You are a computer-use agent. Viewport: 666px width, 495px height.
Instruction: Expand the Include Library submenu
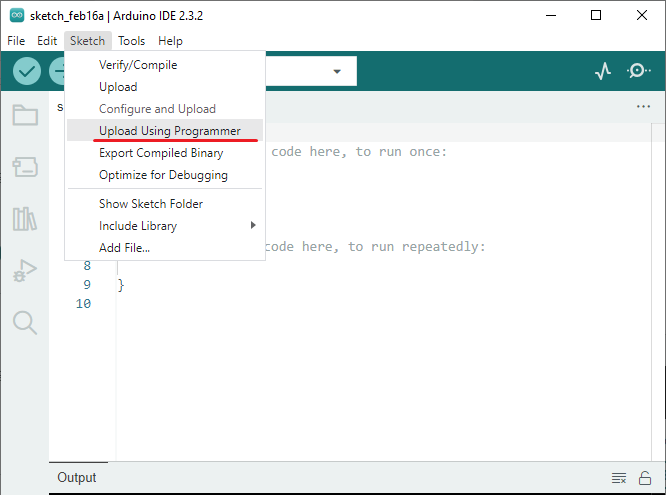tap(138, 226)
